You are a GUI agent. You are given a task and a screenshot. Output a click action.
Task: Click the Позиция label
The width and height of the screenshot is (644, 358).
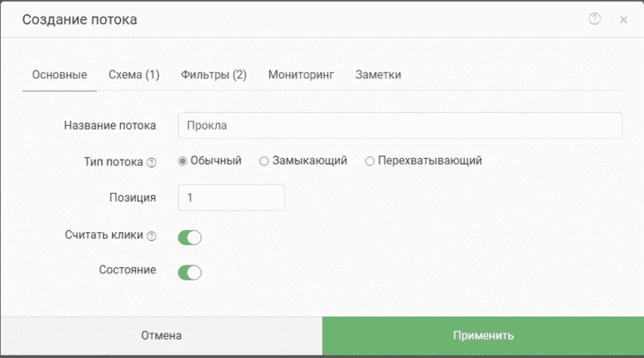(x=132, y=198)
